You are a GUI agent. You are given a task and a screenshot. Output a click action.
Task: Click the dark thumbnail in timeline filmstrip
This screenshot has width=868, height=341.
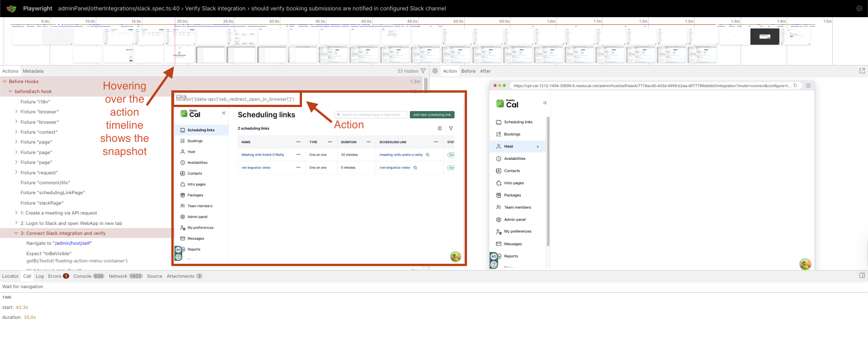[x=764, y=37]
